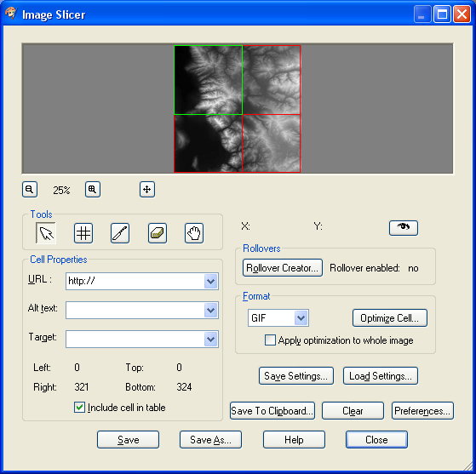Click inside the URL text field

click(x=135, y=282)
